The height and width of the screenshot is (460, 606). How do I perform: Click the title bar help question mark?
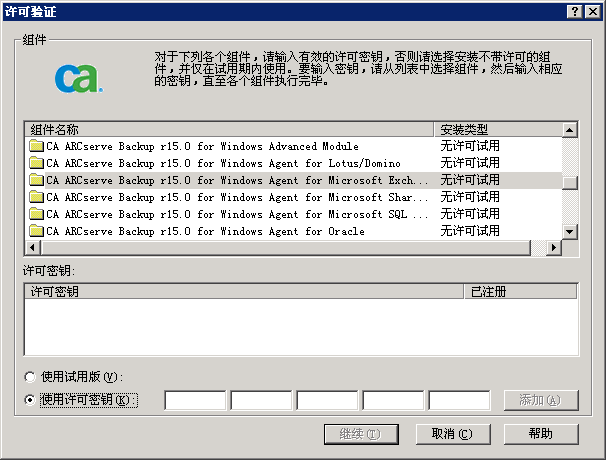coord(575,12)
